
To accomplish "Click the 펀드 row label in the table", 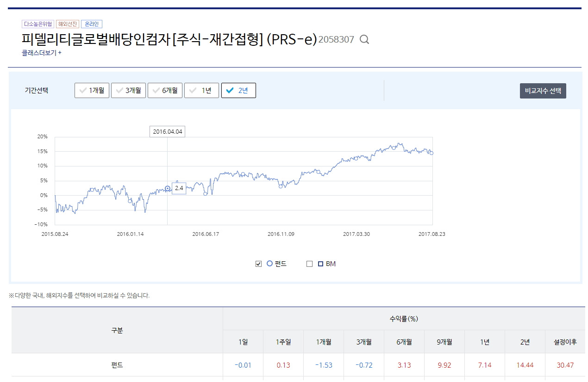I will tap(117, 365).
